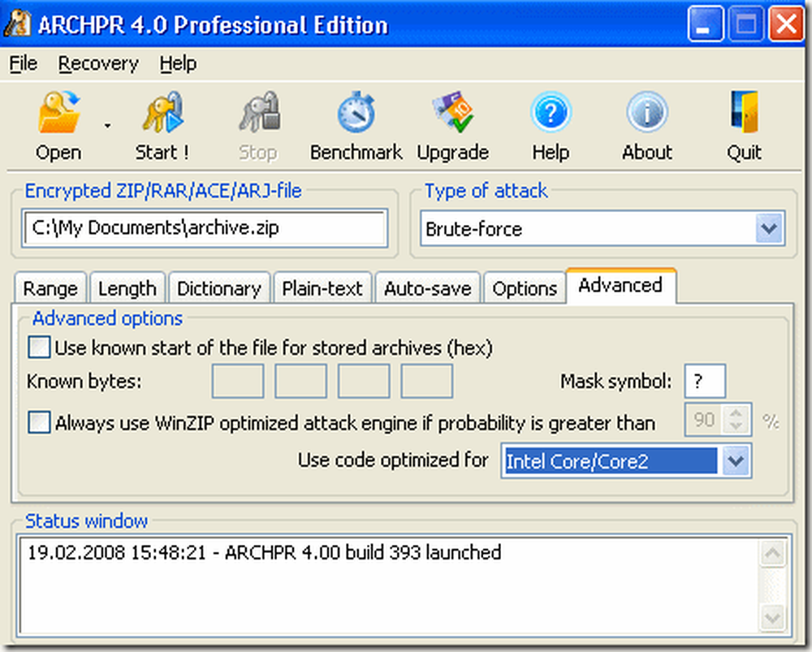Switch to the Length tab
Viewport: 812px width, 652px height.
tap(127, 288)
